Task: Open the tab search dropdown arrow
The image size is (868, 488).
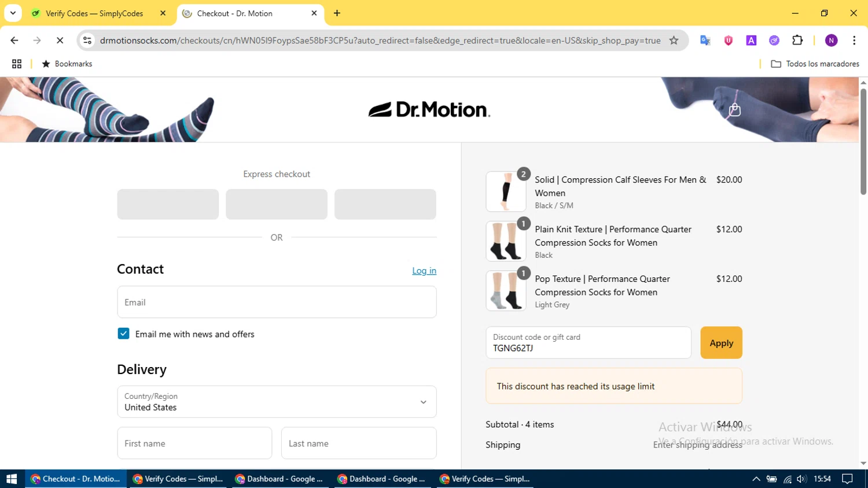Action: [x=13, y=13]
